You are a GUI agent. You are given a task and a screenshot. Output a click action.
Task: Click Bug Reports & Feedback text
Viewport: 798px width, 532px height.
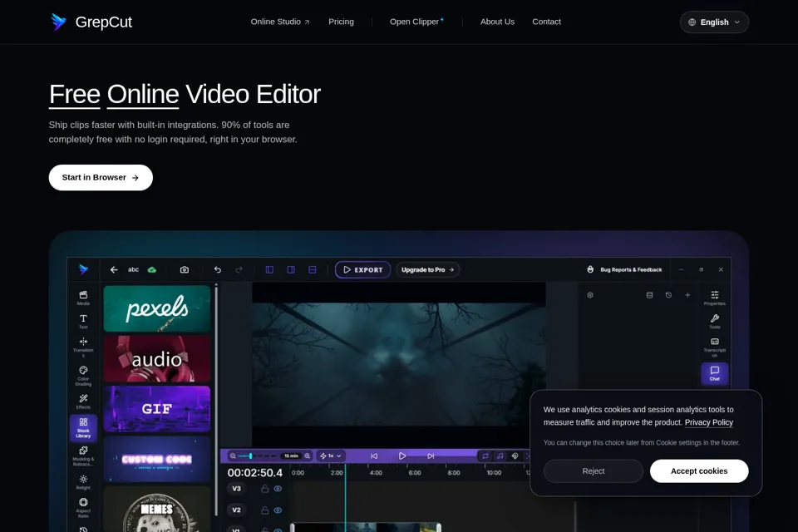tap(631, 270)
